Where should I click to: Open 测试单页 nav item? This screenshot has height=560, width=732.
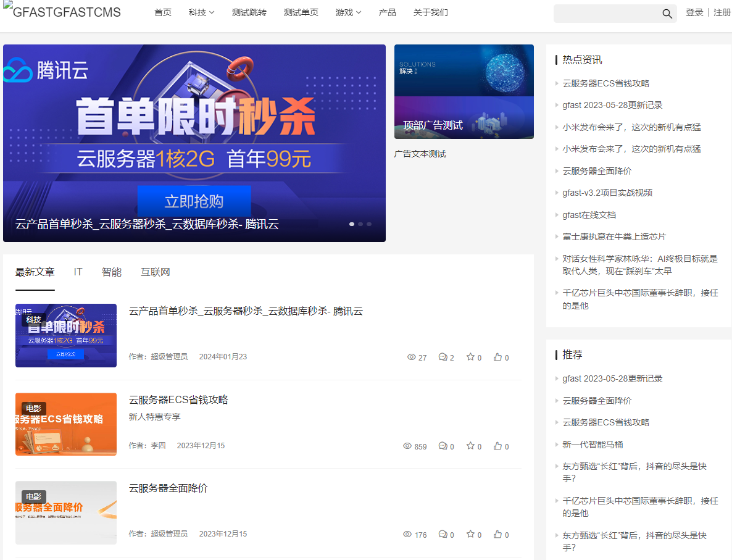[x=301, y=12]
